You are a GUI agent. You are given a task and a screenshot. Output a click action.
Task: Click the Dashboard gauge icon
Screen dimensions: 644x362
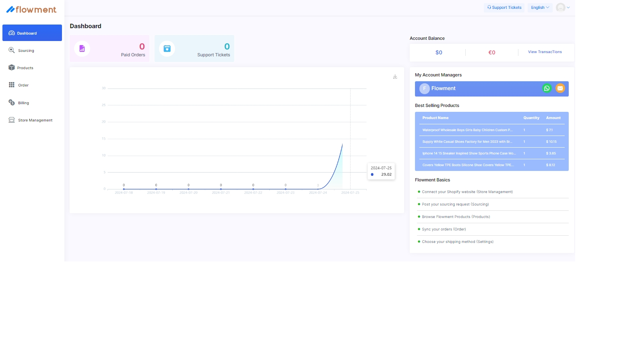(12, 33)
